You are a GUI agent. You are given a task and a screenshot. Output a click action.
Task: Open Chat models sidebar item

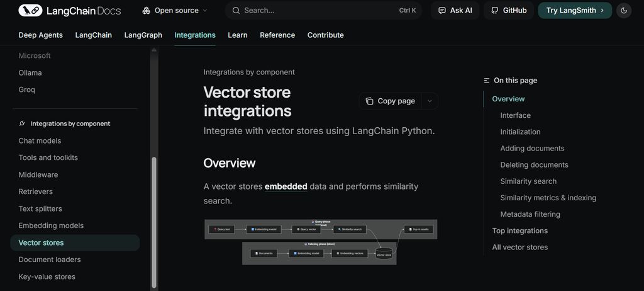pos(40,140)
